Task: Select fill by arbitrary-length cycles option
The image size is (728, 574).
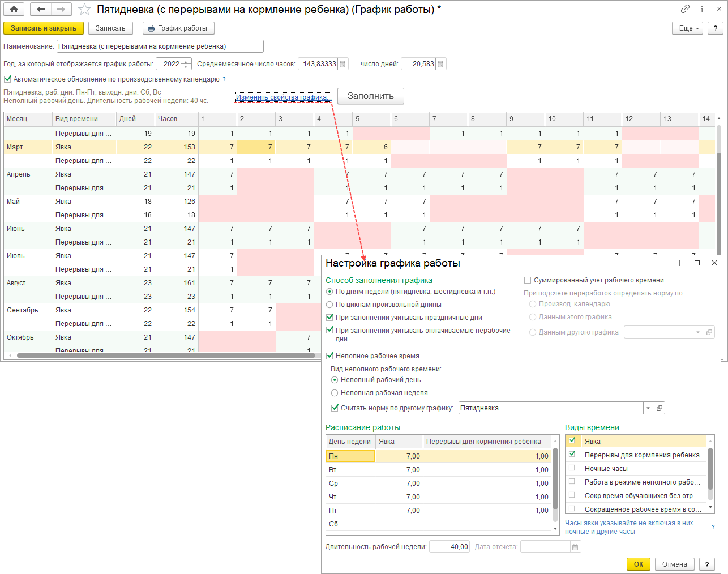Action: coord(329,305)
